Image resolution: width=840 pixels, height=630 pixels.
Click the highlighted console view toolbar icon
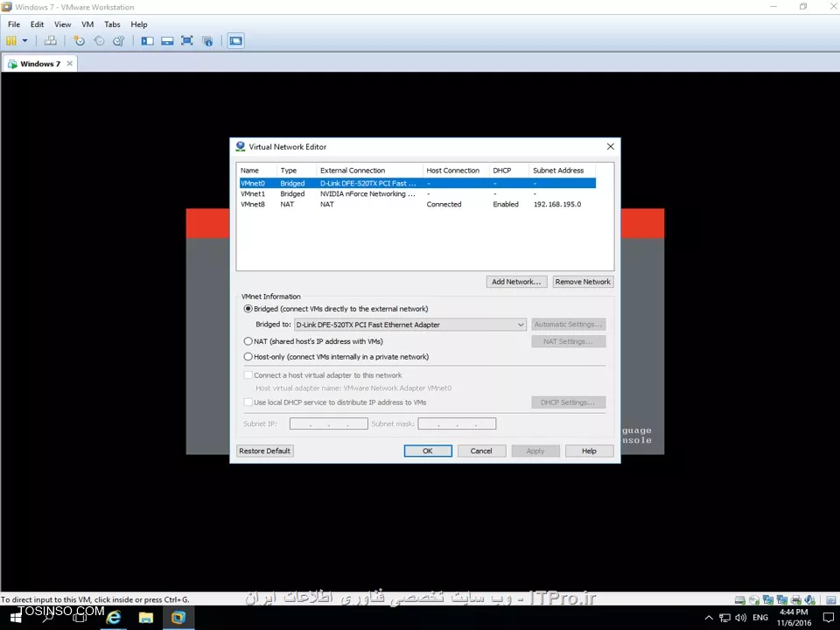(x=235, y=41)
